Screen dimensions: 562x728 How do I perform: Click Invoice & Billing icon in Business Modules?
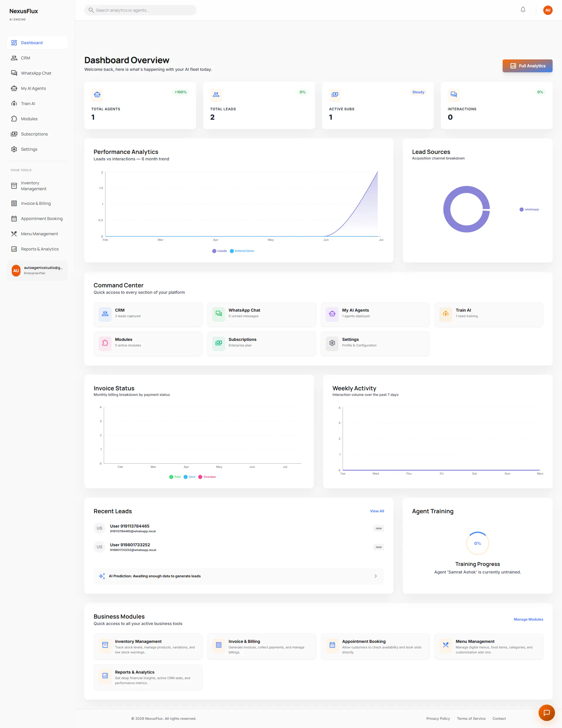(218, 645)
